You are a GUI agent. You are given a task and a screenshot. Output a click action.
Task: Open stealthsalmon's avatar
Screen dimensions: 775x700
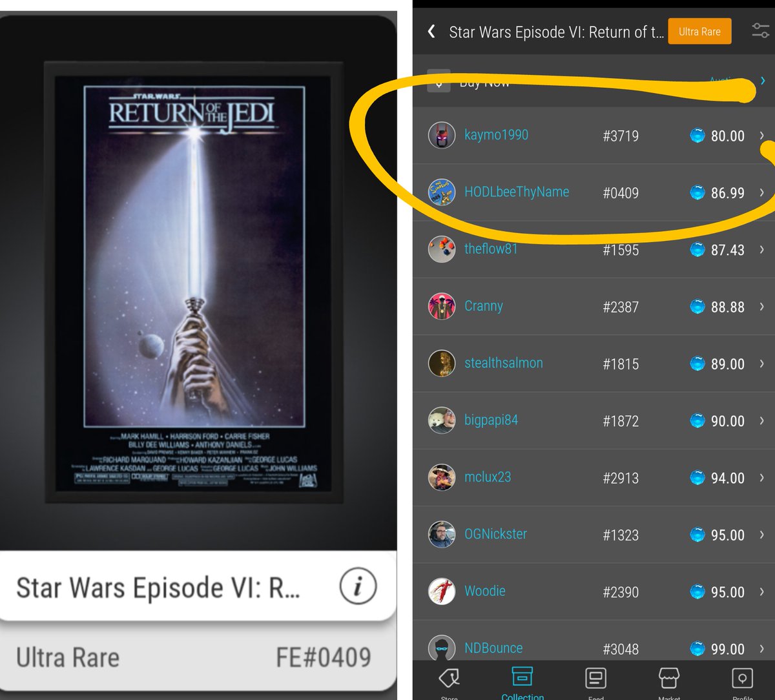pos(442,363)
